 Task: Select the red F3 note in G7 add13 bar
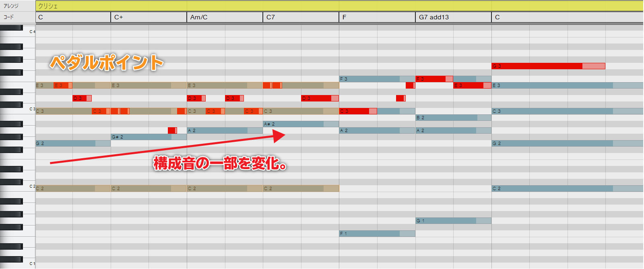434,79
